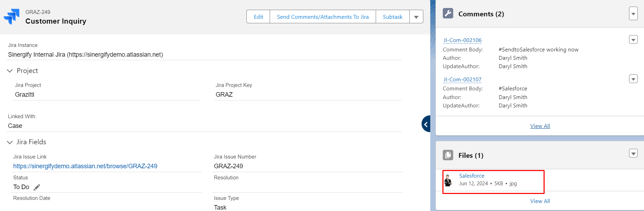
Task: Click the To Do status value
Action: pyautogui.click(x=21, y=187)
